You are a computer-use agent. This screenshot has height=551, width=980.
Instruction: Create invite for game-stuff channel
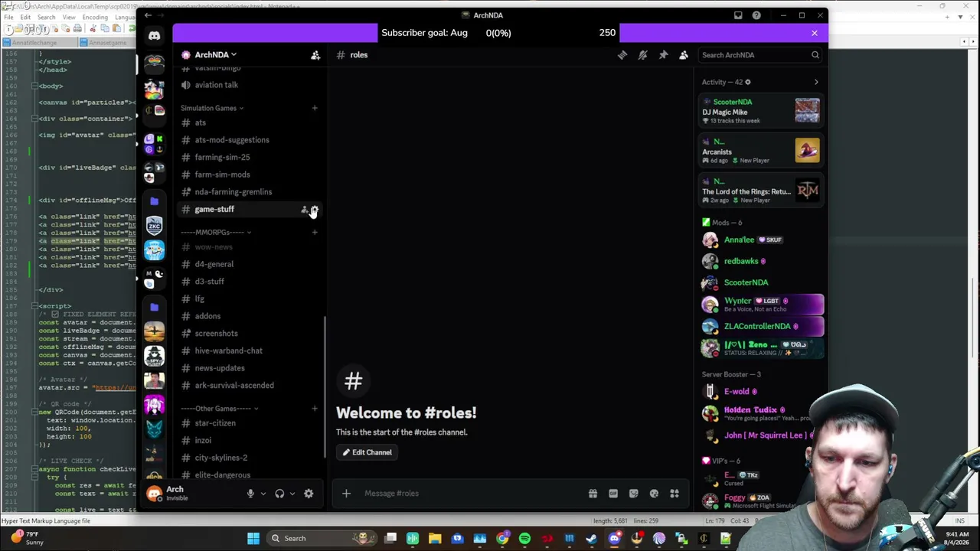304,210
